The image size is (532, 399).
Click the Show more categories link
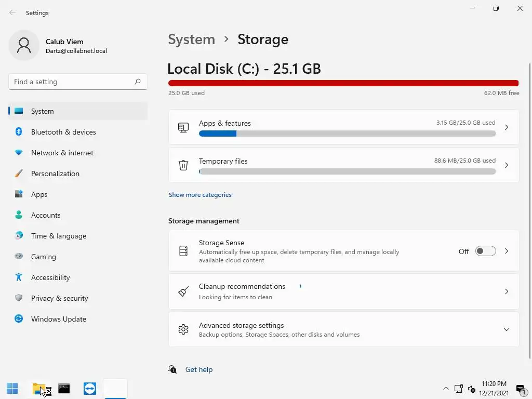tap(200, 195)
